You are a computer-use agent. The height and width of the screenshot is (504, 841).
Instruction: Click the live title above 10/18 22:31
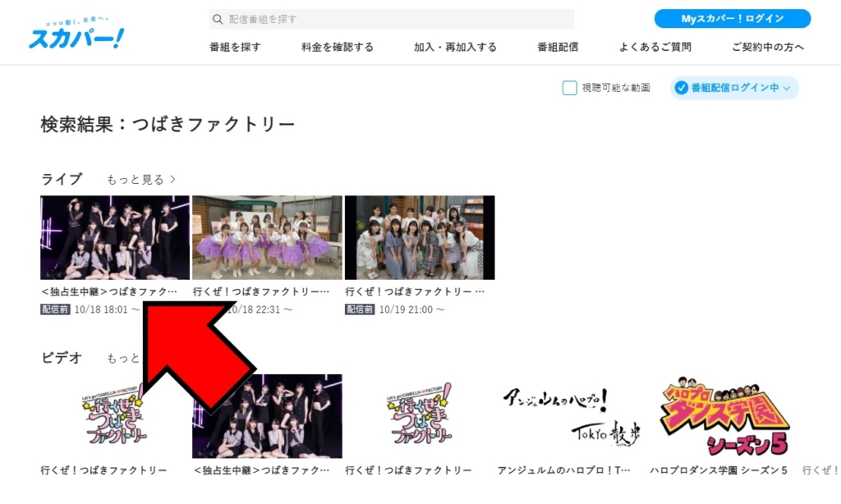pos(261,291)
